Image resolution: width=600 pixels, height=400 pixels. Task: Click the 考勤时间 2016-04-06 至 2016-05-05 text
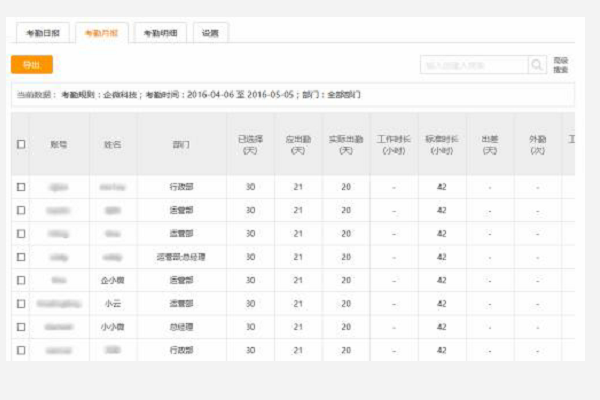coord(220,95)
